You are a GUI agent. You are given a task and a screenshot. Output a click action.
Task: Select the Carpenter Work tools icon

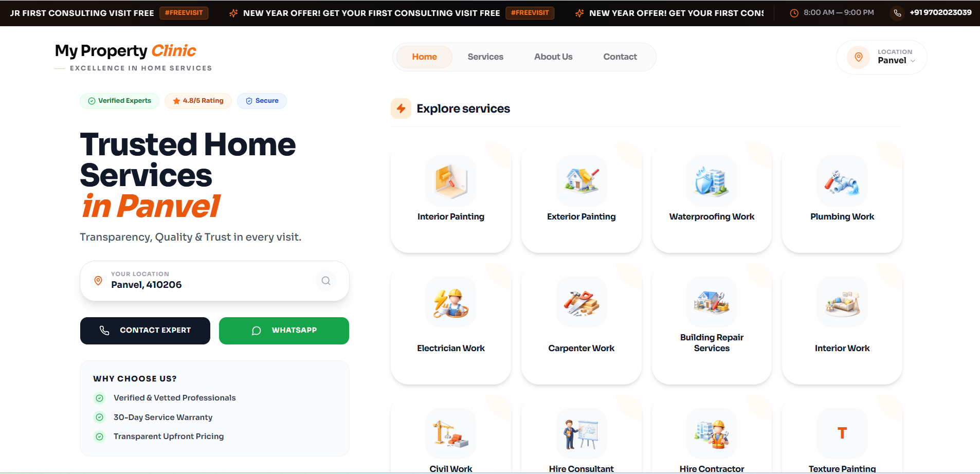[582, 302]
